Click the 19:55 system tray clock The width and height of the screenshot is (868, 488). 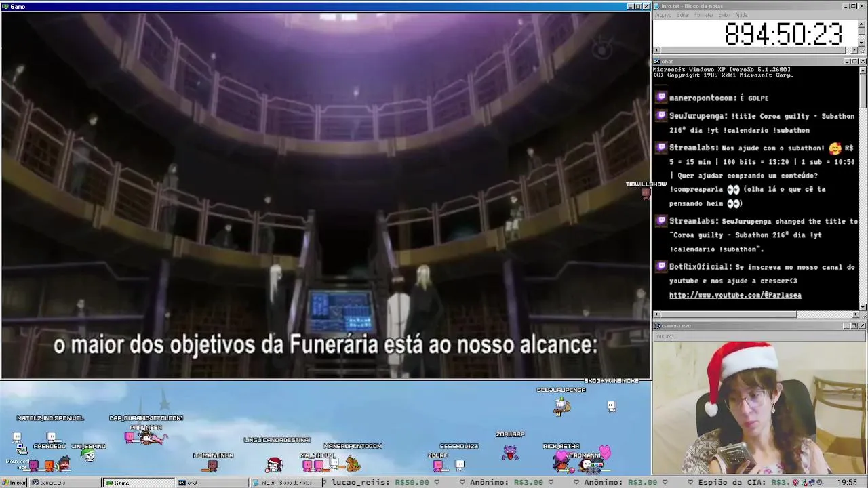[x=847, y=483]
